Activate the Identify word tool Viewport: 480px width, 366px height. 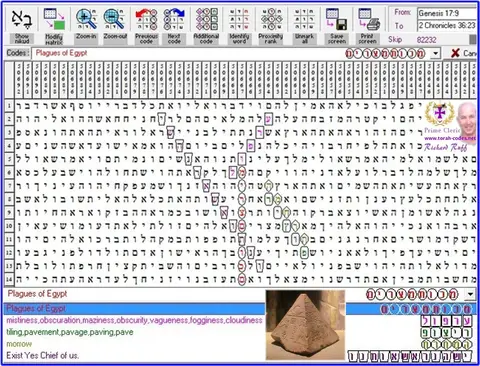pyautogui.click(x=239, y=26)
